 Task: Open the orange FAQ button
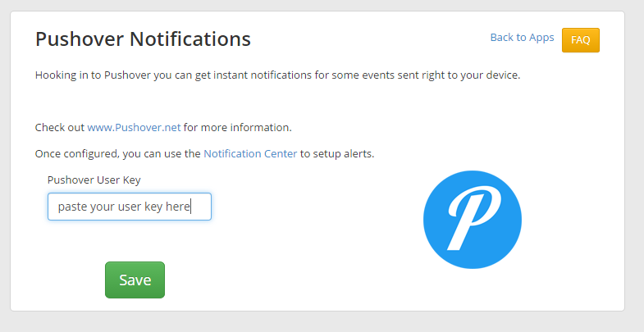(580, 39)
